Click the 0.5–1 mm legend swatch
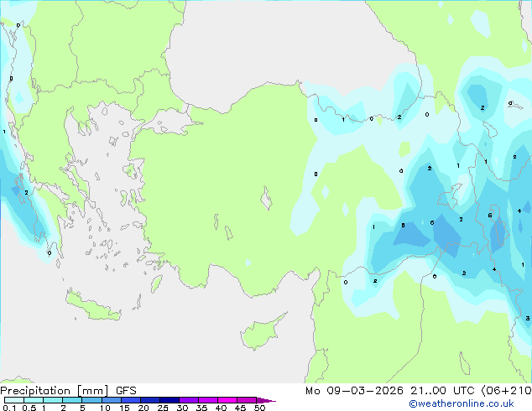This screenshot has height=411, width=532. point(34,400)
